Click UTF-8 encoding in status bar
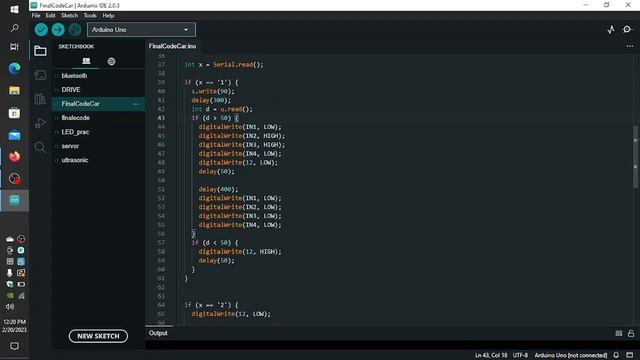Viewport: 640px width, 360px height. (520, 355)
